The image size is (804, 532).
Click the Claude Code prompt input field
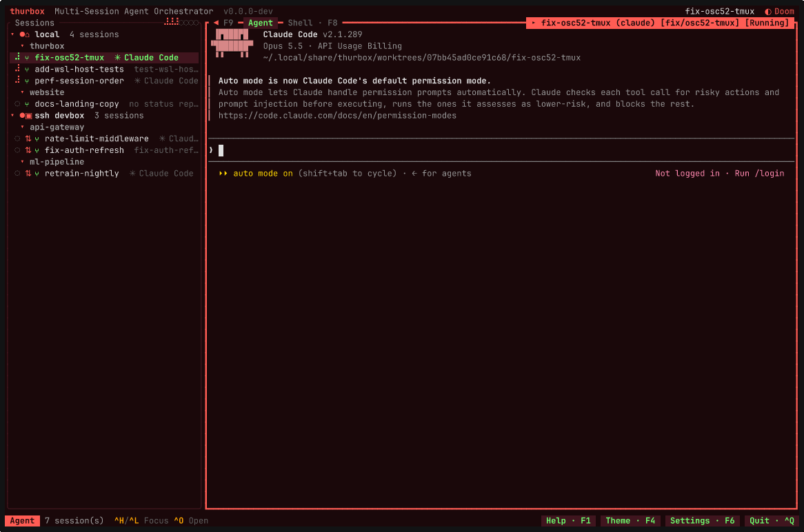501,150
